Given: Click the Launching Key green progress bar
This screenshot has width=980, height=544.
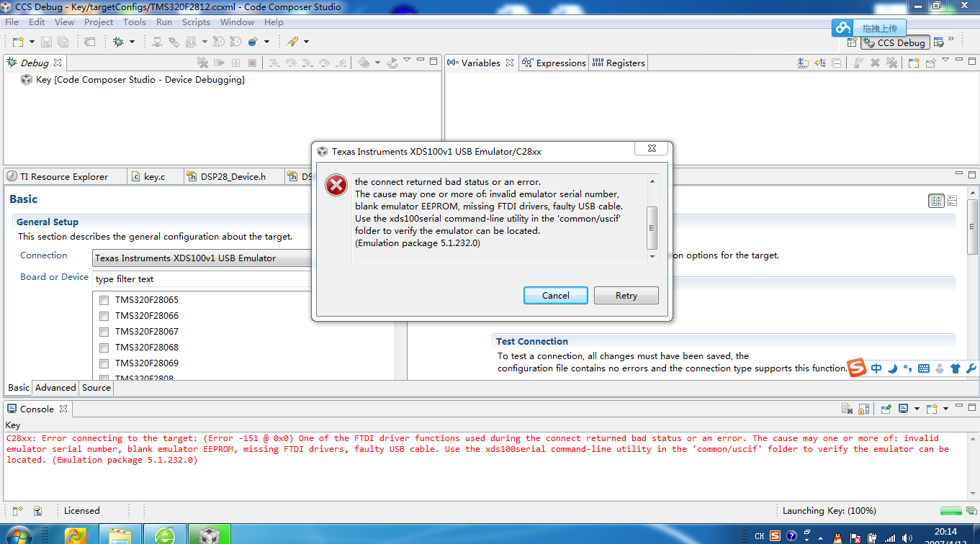Looking at the screenshot, I should click(950, 511).
